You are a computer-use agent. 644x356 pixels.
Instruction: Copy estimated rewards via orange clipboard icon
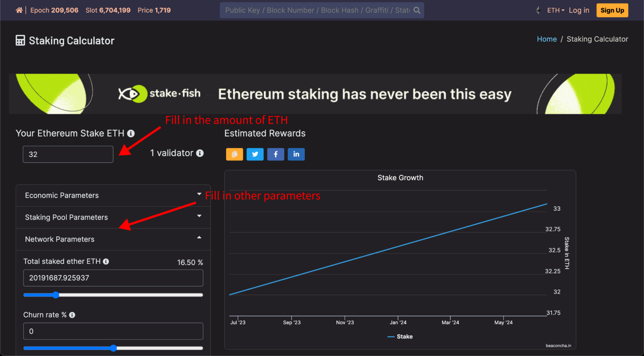(234, 154)
